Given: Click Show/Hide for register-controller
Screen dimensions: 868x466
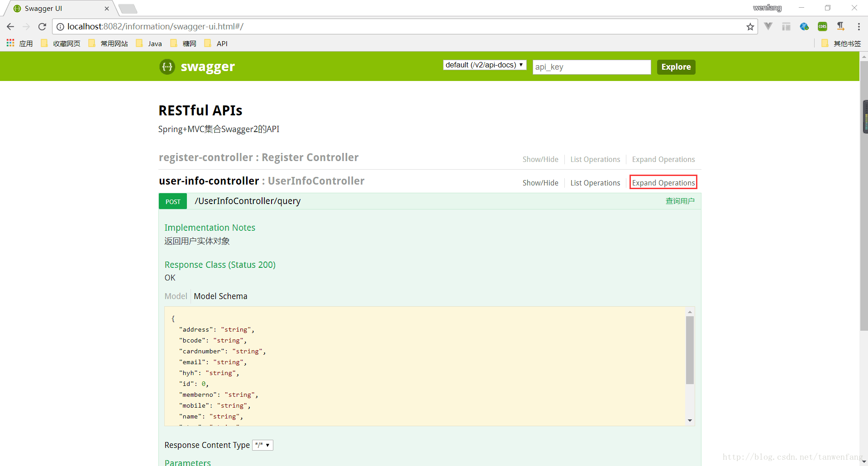Looking at the screenshot, I should (x=540, y=159).
